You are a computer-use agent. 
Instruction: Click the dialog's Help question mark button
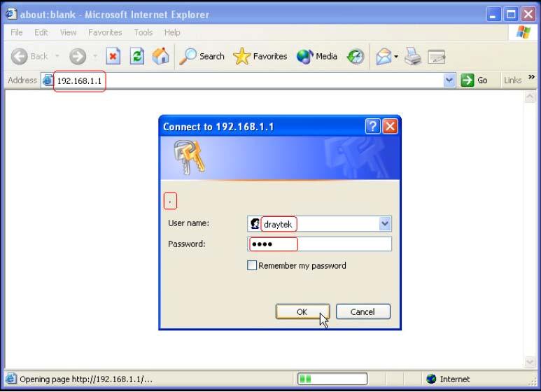click(373, 127)
